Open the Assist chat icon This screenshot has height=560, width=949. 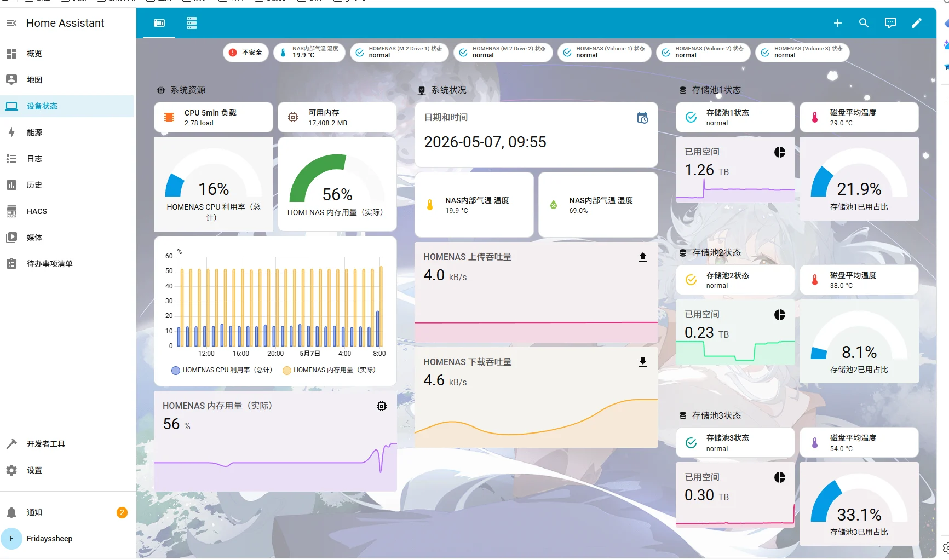tap(890, 23)
